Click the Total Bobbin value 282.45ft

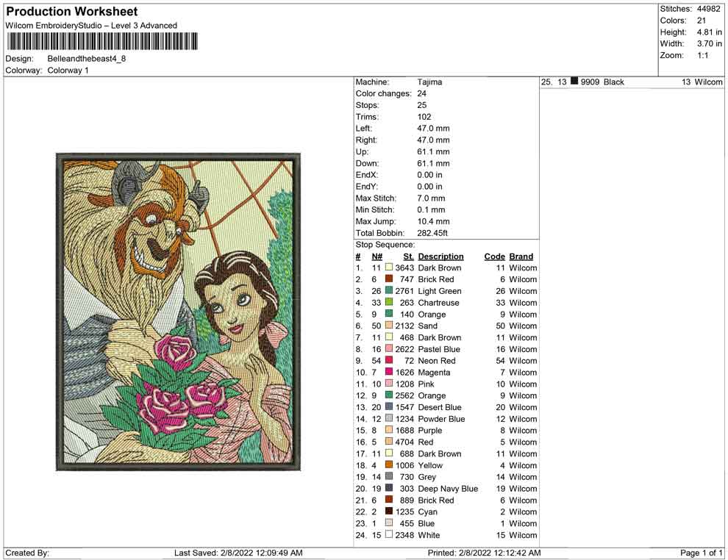[432, 233]
